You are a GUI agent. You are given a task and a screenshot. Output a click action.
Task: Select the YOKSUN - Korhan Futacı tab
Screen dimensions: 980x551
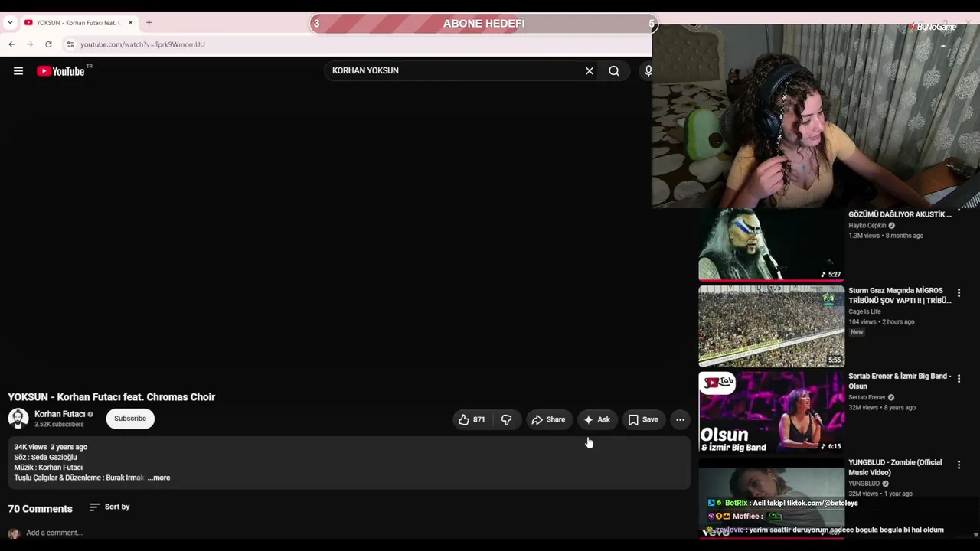[78, 23]
